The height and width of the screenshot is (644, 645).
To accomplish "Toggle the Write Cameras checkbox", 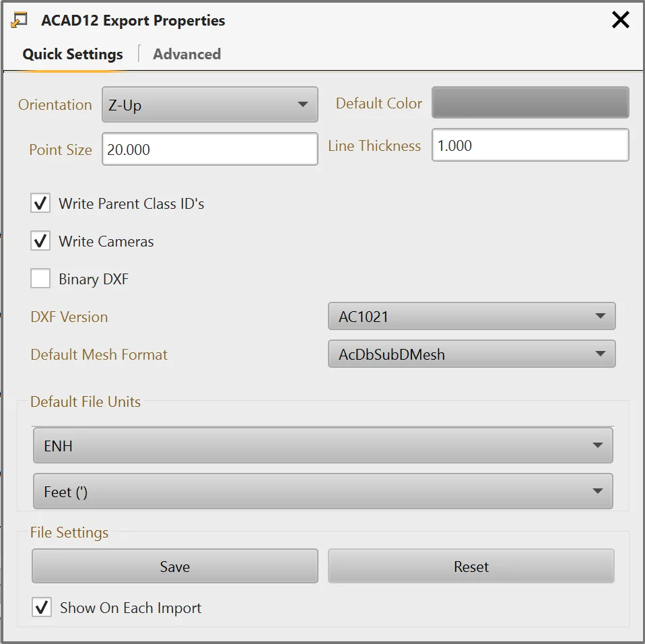I will (40, 240).
